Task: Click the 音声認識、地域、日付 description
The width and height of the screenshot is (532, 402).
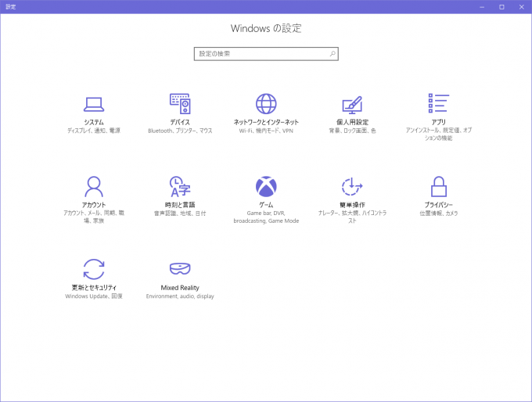Action: click(x=180, y=214)
